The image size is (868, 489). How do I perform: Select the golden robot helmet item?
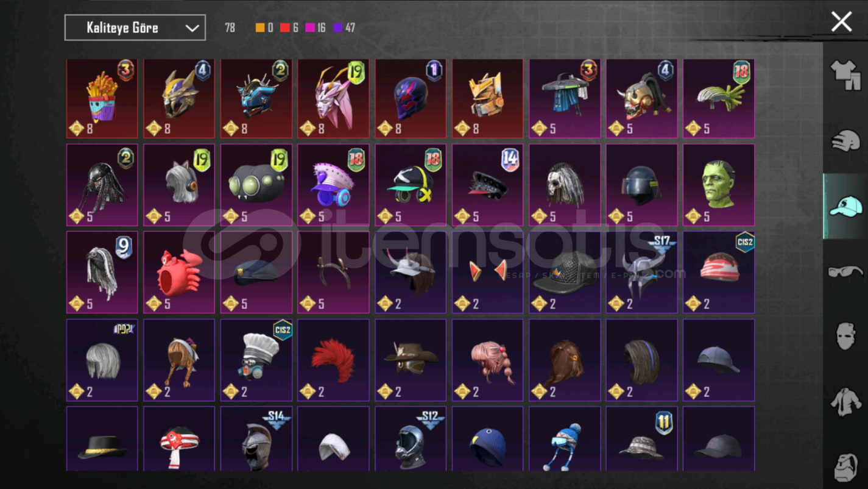pyautogui.click(x=487, y=99)
